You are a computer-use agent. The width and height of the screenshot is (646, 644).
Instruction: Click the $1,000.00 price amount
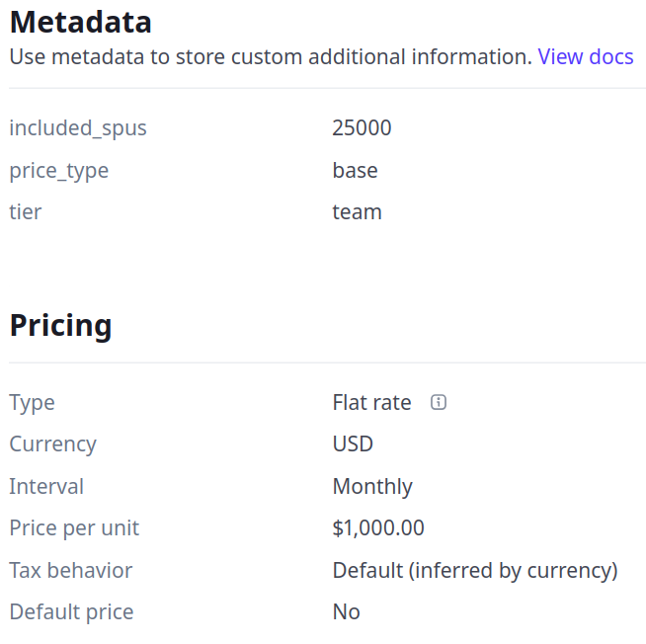pyautogui.click(x=378, y=528)
